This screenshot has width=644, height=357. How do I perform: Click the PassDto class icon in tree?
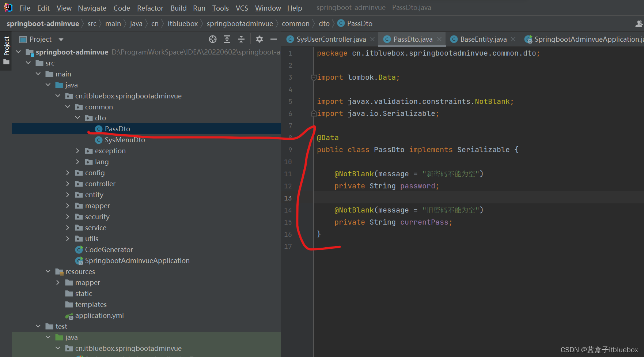click(98, 129)
